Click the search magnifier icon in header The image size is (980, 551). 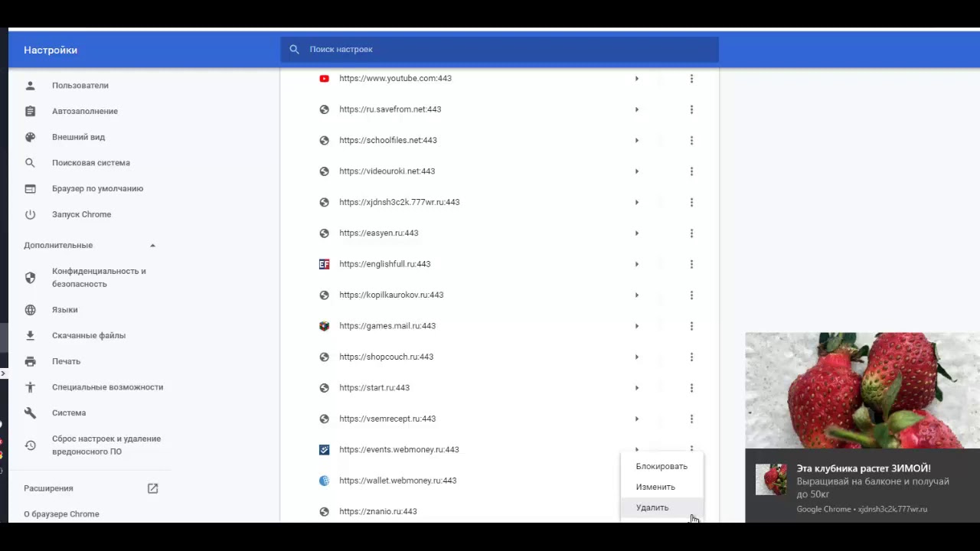pyautogui.click(x=294, y=50)
